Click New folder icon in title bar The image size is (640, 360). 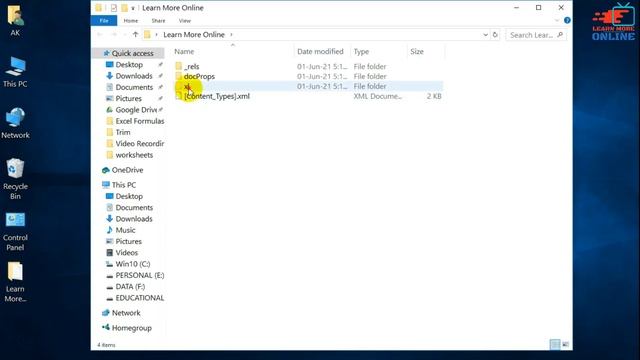pyautogui.click(x=124, y=8)
